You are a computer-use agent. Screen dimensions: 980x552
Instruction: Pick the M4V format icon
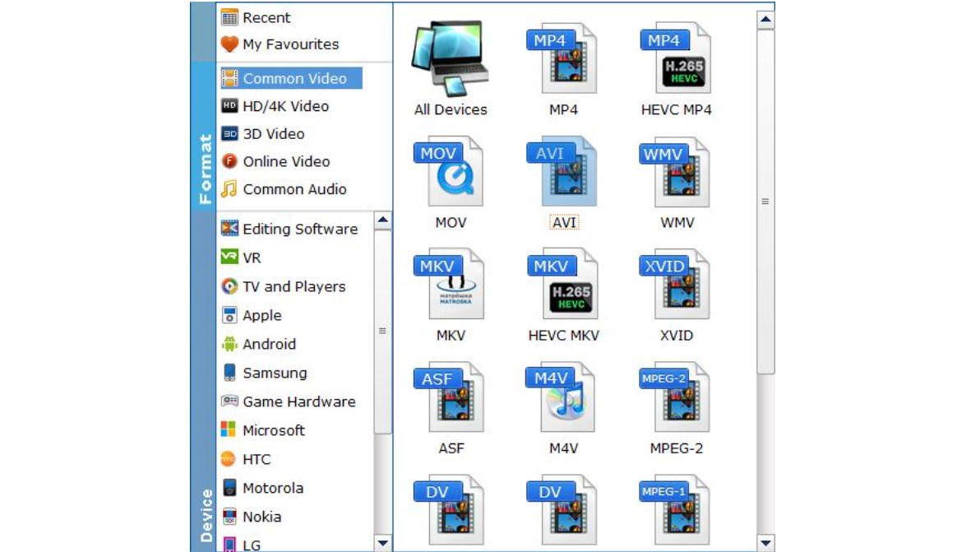[563, 397]
